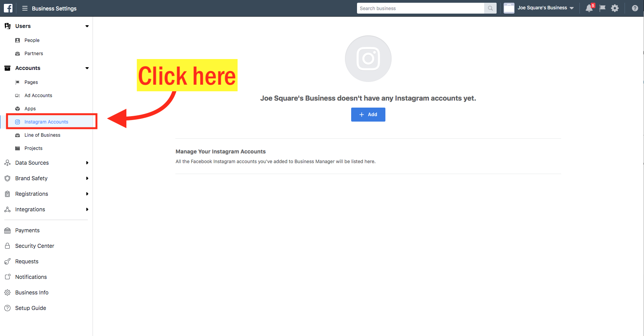Viewport: 644px width, 336px height.
Task: Collapse the Accounts section arrow
Action: 87,68
